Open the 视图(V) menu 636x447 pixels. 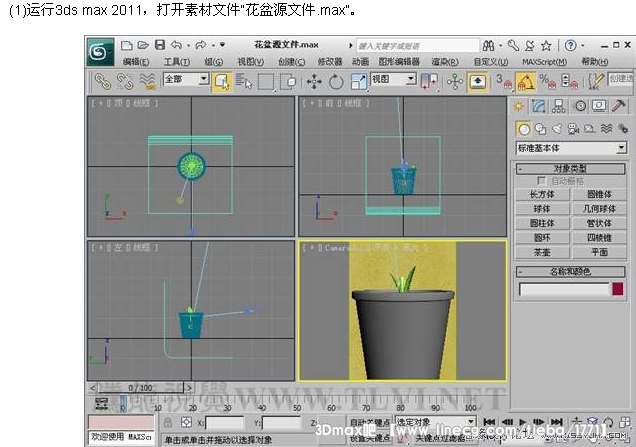tap(251, 62)
